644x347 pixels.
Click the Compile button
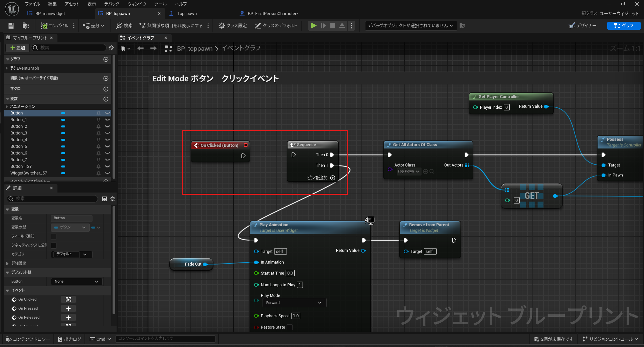(55, 26)
